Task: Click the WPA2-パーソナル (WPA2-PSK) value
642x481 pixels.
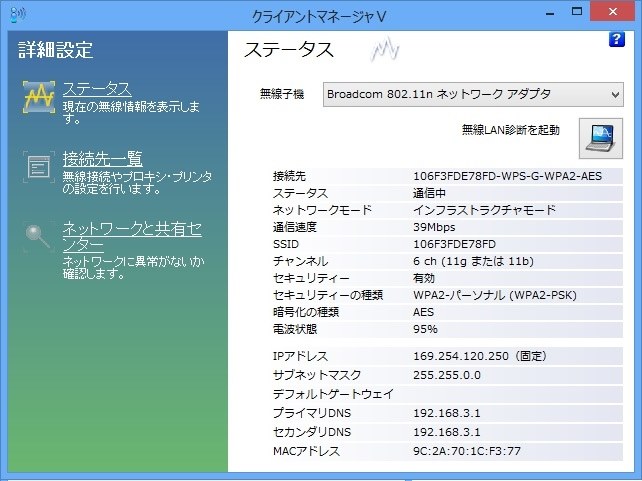Action: point(495,295)
